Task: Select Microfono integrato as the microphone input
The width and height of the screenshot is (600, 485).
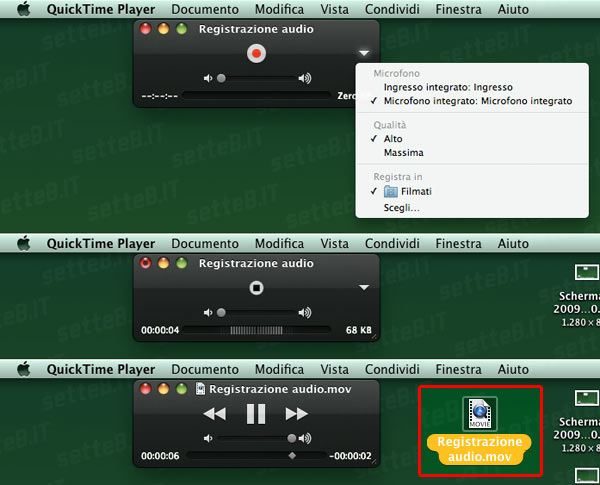Action: click(x=477, y=101)
